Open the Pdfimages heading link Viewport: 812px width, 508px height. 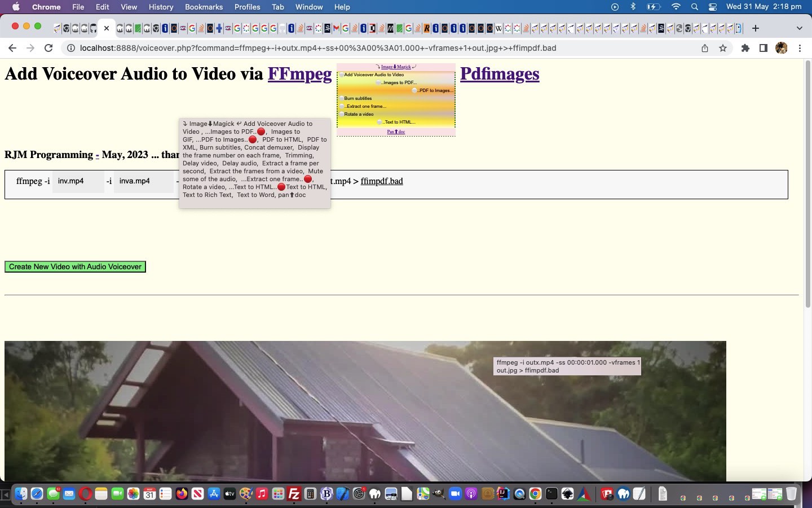pos(500,74)
